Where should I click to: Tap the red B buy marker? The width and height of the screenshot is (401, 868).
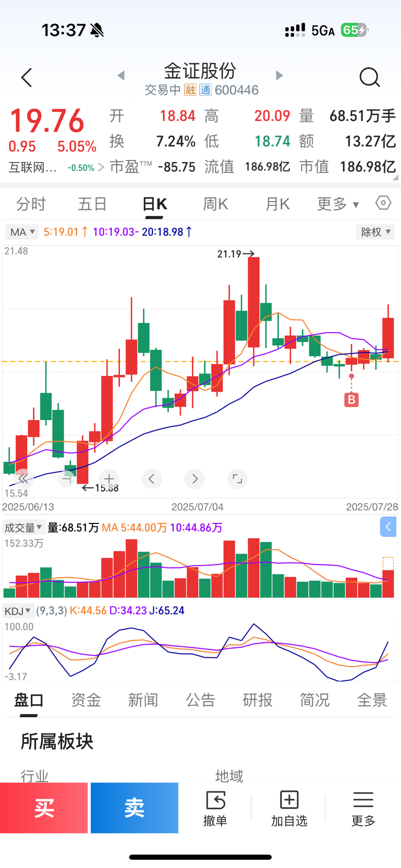click(351, 400)
